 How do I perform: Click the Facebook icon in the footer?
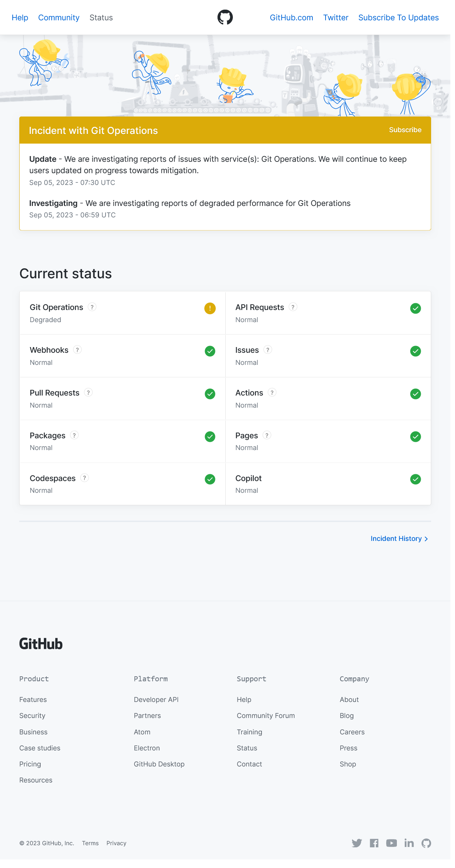point(374,843)
